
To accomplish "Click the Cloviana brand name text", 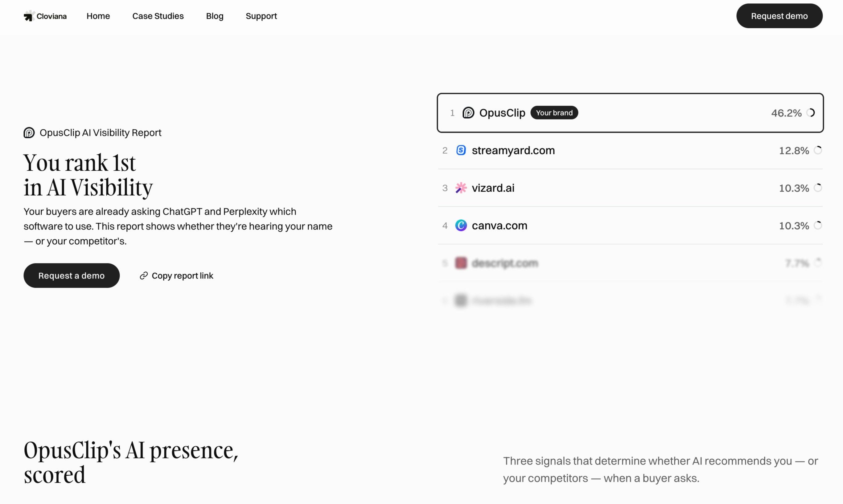I will coord(52,16).
